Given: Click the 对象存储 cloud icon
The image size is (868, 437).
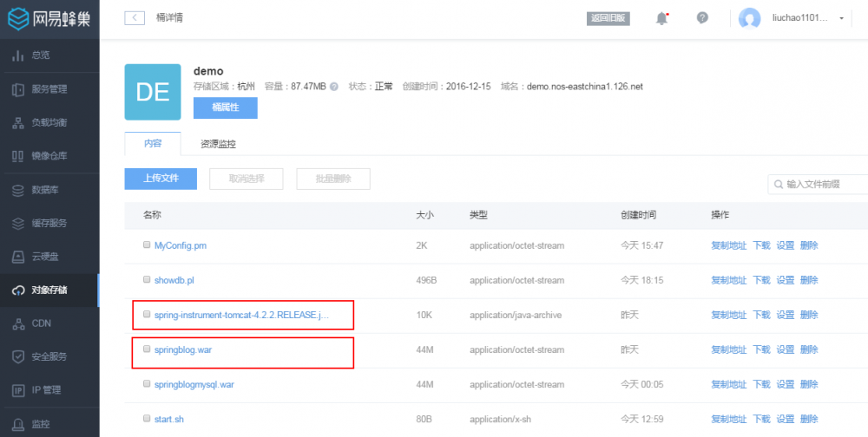Looking at the screenshot, I should pos(18,290).
